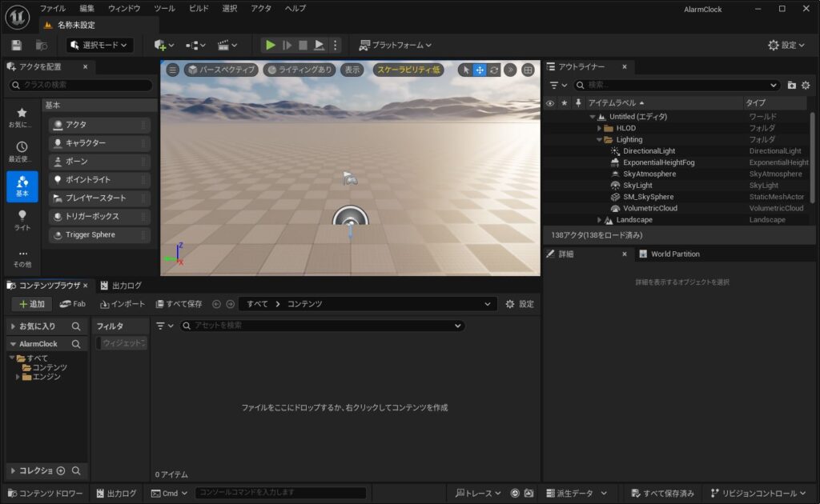Screen dimensions: 820x504
Task: Open the Outliner settings gear
Action: point(806,85)
